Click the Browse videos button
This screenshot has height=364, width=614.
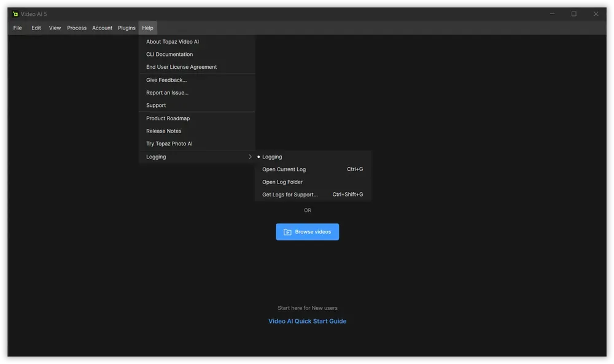308,232
